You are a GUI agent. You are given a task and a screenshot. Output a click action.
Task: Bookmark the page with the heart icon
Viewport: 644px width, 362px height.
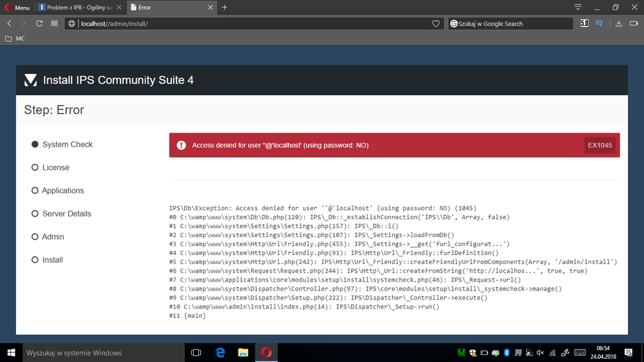click(436, 23)
